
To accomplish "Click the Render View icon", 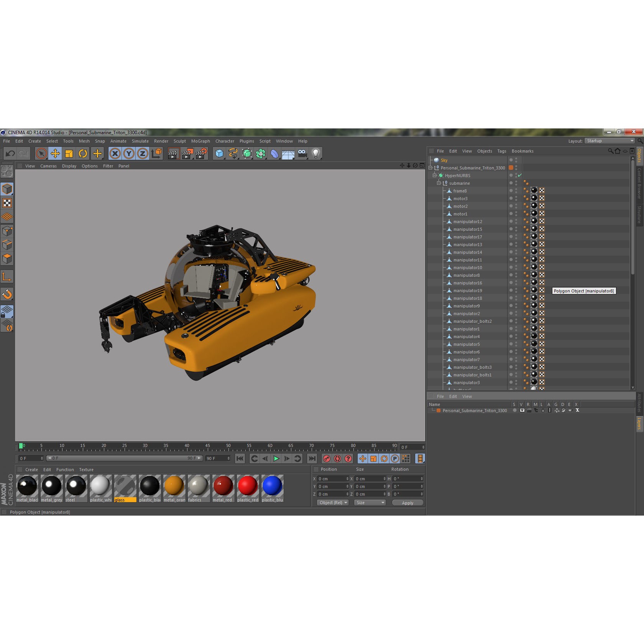I will point(173,153).
